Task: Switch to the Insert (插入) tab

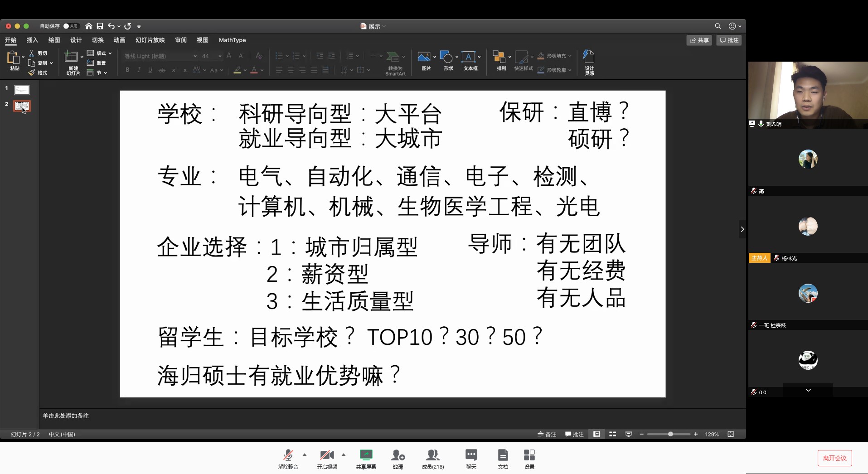Action: [x=32, y=40]
